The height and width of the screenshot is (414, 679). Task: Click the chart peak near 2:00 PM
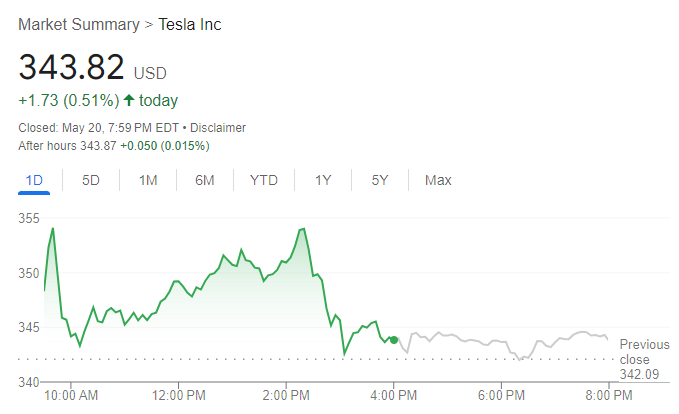point(301,229)
